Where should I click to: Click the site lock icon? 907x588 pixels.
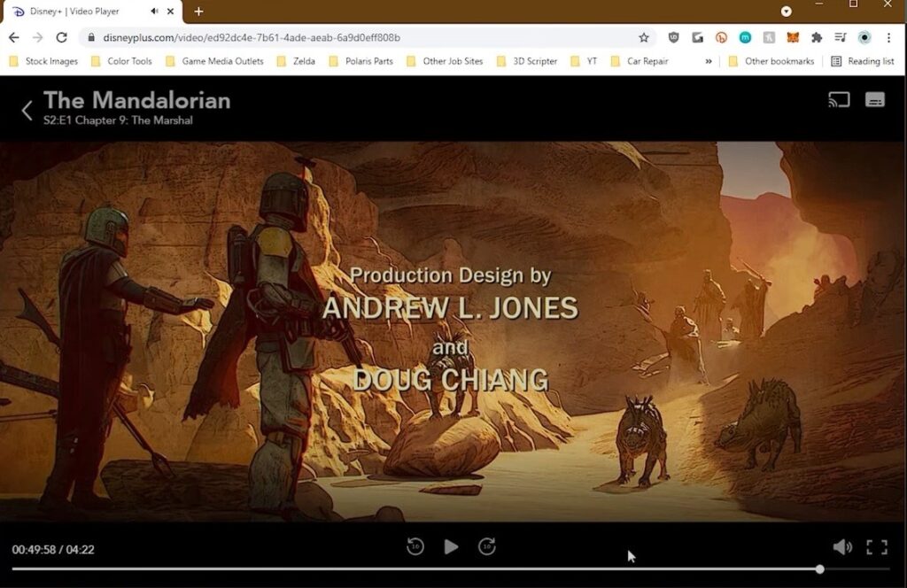pyautogui.click(x=91, y=37)
